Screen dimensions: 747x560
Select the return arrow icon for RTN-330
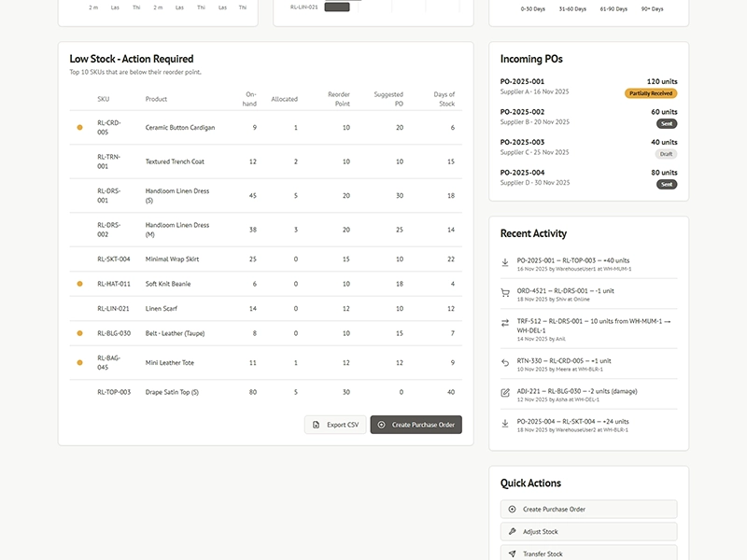(x=505, y=363)
